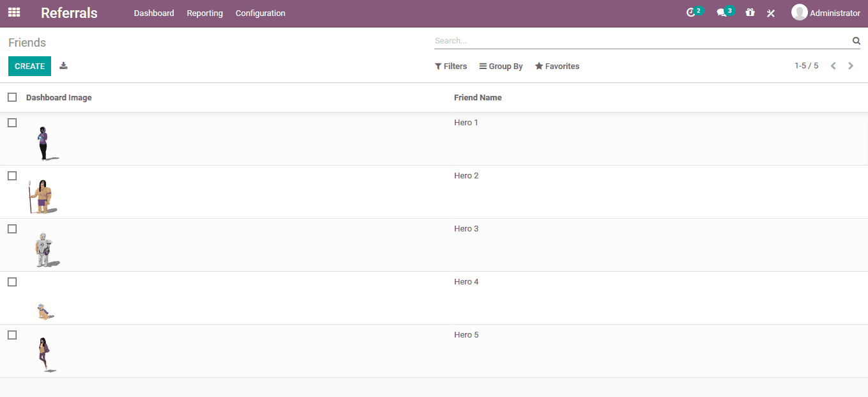The width and height of the screenshot is (868, 397).
Task: Open the Group By dropdown
Action: point(501,66)
